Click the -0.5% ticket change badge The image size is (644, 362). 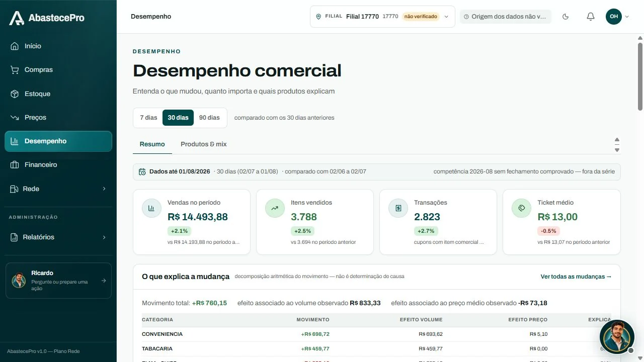(x=548, y=231)
